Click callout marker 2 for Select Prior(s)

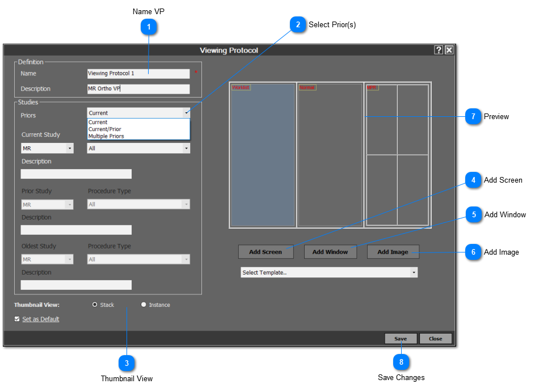click(298, 25)
